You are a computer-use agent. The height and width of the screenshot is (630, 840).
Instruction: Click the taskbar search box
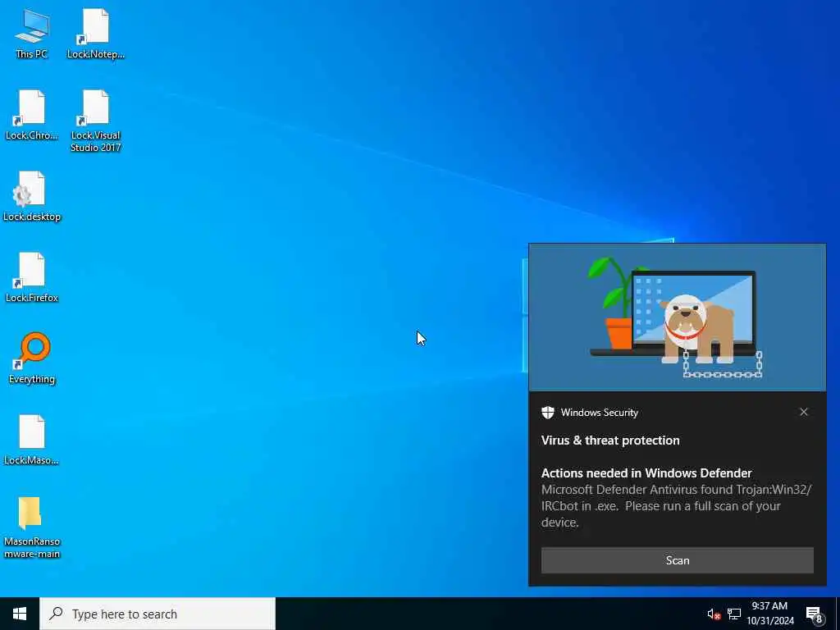click(x=157, y=614)
